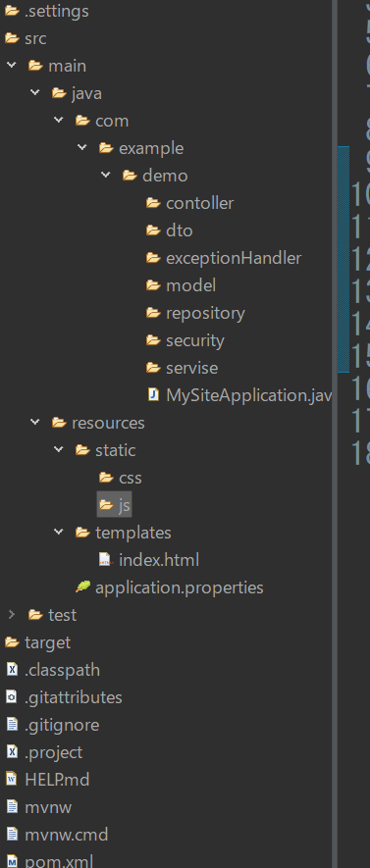
Task: Click the java folder icon
Action: [59, 93]
